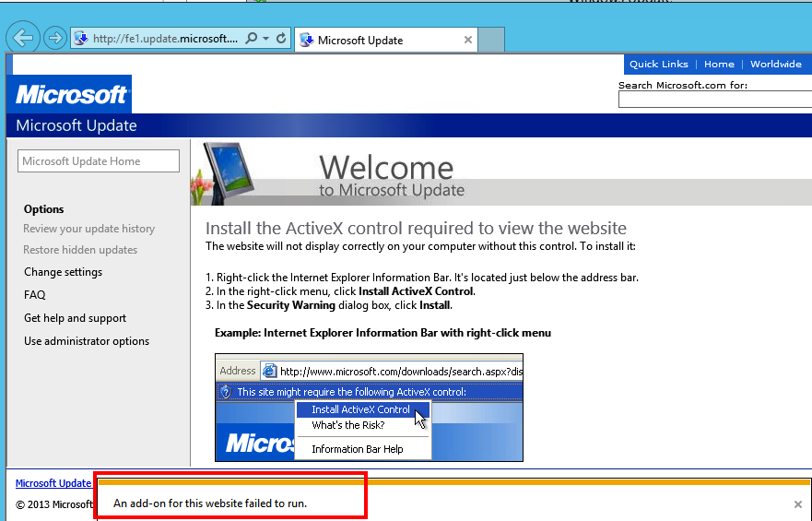
Task: Open Worldwide link
Action: point(776,65)
